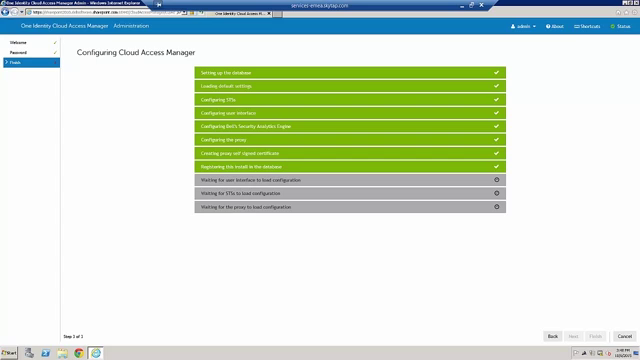This screenshot has height=360, width=640.
Task: Launch Google Chrome from the taskbar
Action: (79, 353)
